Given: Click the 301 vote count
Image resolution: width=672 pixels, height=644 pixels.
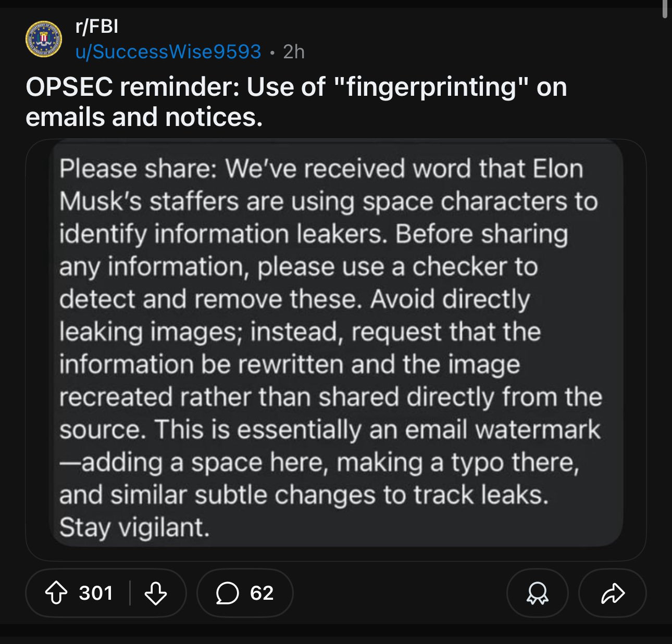Looking at the screenshot, I should (96, 592).
